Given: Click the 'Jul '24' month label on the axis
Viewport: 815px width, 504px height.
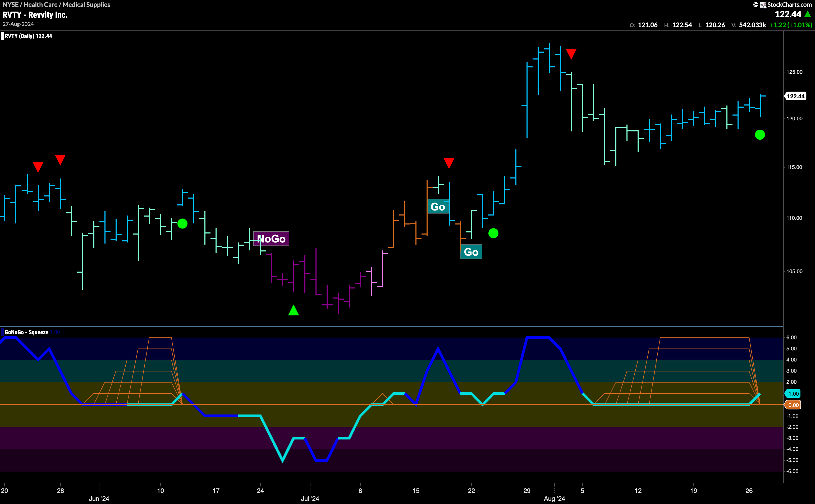Looking at the screenshot, I should [x=310, y=499].
